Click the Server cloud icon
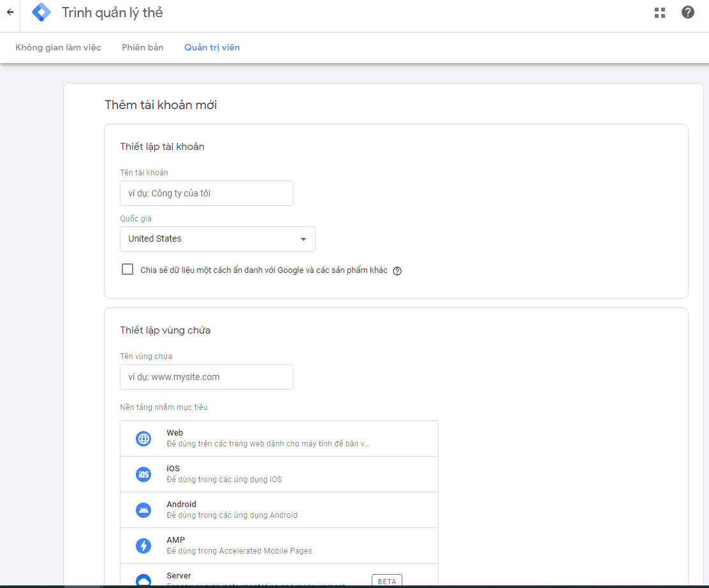Screen dimensions: 709x588 pos(143,580)
